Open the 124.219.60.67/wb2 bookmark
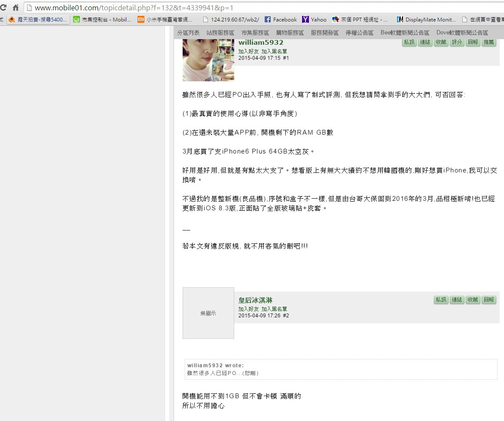 click(x=231, y=20)
